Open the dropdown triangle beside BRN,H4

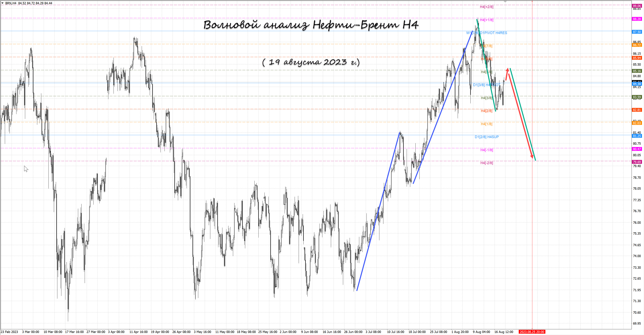click(2, 3)
